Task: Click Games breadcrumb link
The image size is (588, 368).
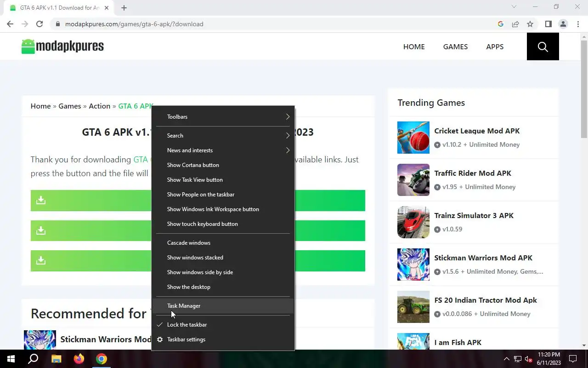Action: point(70,106)
